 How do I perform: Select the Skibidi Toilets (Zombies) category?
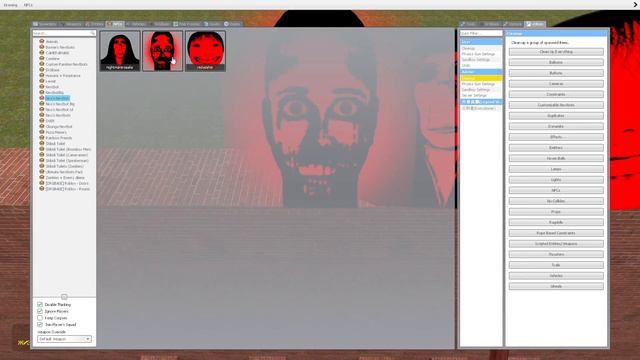[64, 166]
